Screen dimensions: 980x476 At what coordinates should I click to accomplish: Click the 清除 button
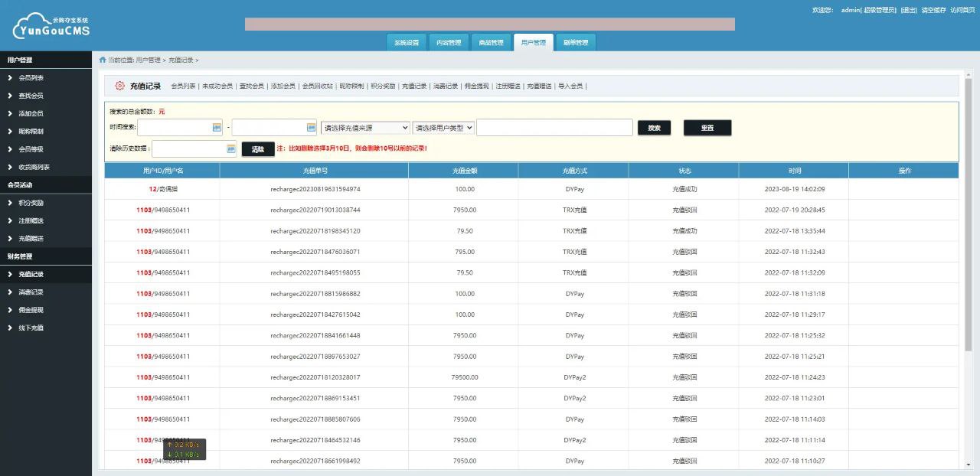258,150
